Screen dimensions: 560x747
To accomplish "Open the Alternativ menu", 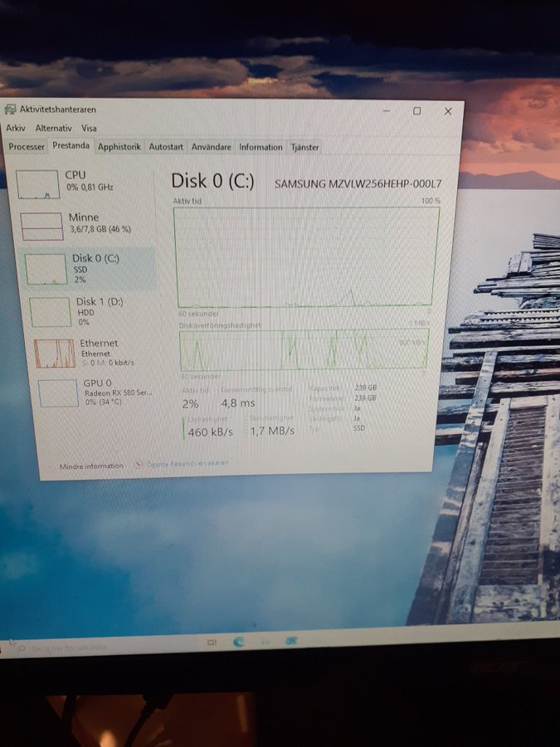I will coord(53,129).
